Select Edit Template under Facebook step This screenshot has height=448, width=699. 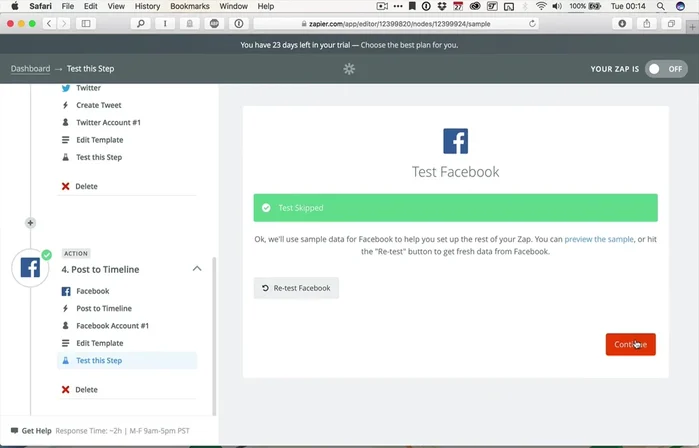(x=99, y=343)
